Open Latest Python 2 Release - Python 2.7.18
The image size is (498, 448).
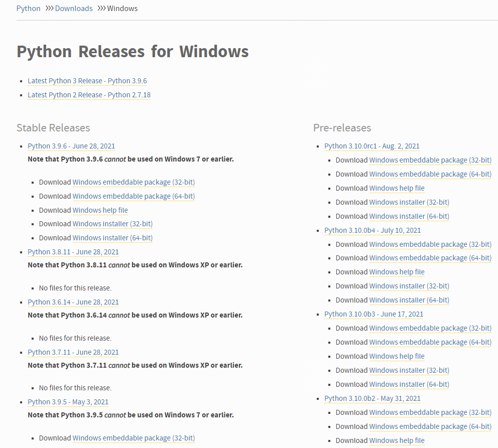[89, 95]
